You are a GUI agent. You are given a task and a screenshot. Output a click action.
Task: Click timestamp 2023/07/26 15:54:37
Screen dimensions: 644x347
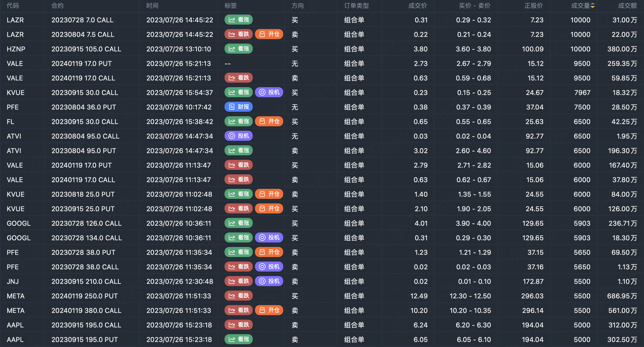(180, 92)
